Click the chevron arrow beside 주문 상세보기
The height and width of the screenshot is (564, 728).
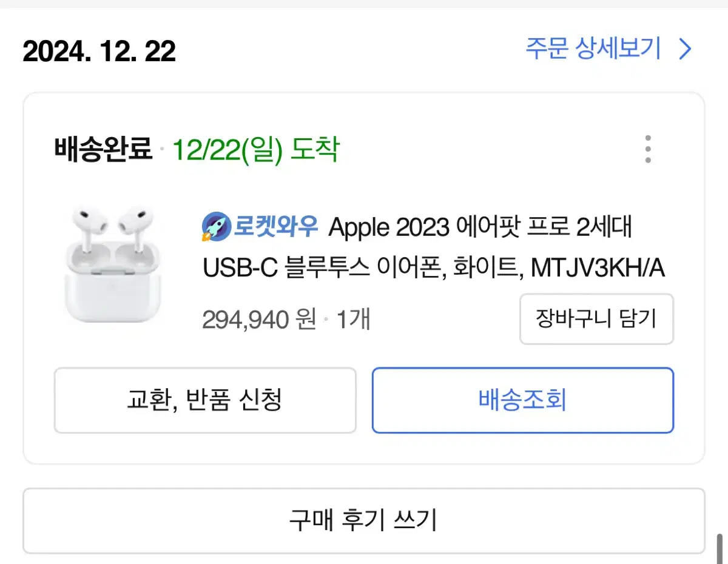tap(685, 49)
